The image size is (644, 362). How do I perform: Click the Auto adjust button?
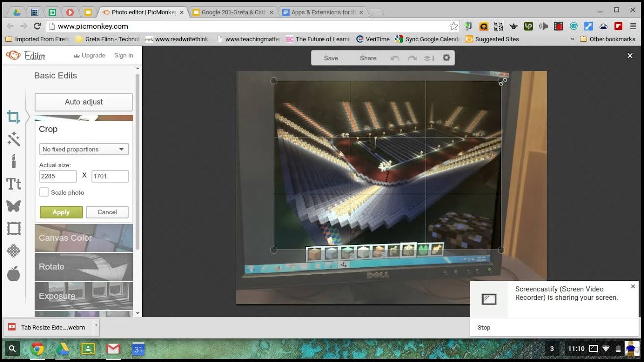(x=84, y=102)
